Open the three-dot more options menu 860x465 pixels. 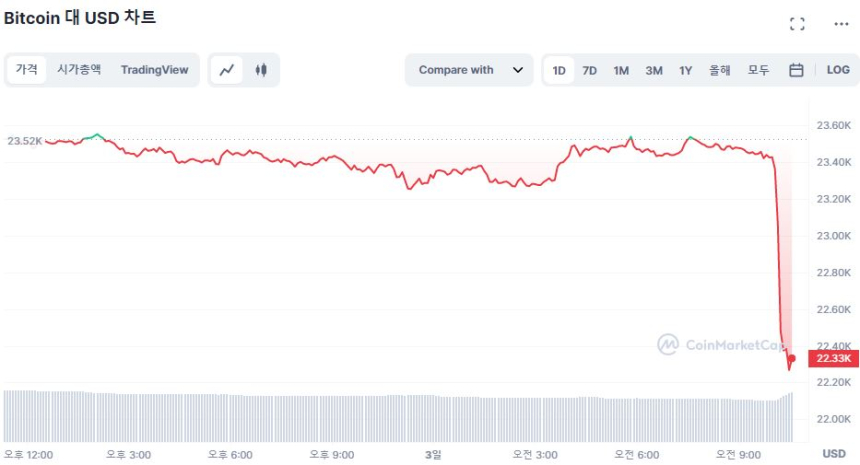(x=840, y=24)
